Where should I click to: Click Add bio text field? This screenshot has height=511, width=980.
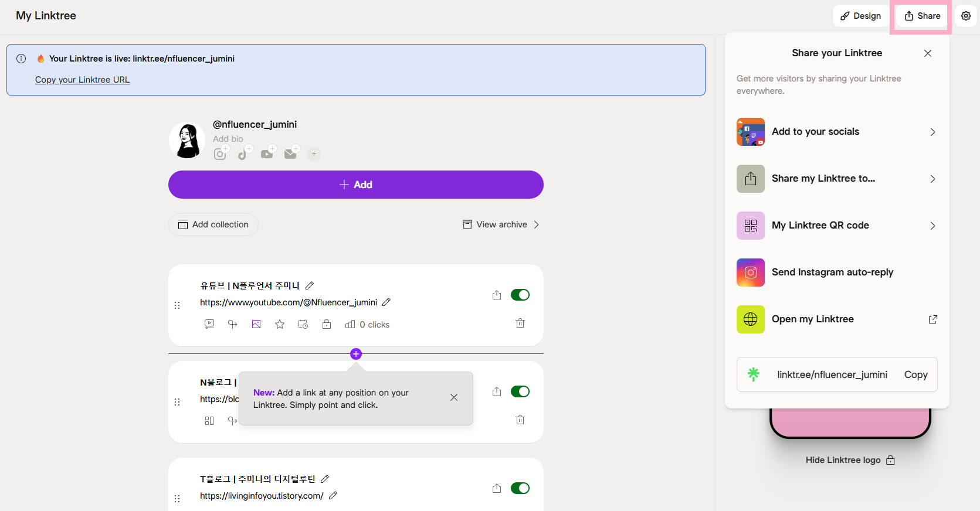click(x=228, y=139)
